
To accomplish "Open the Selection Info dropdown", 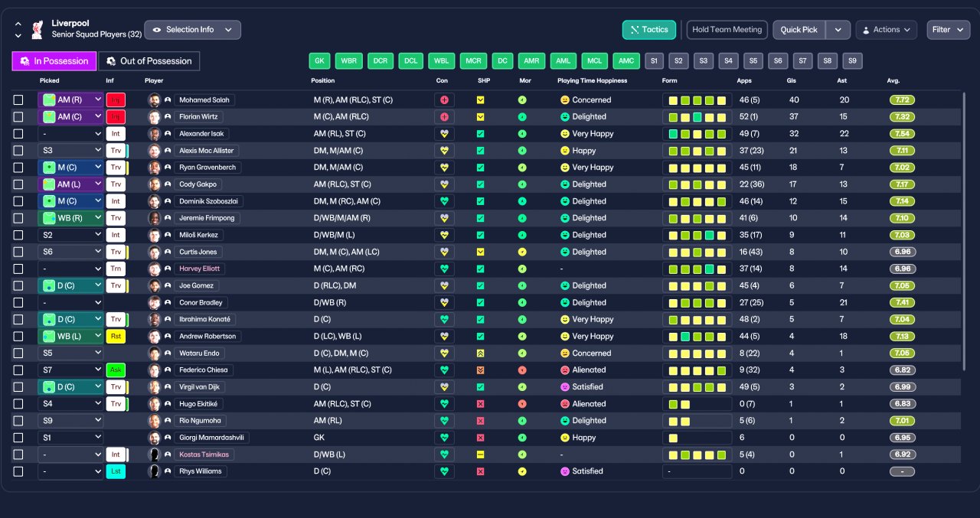I will tap(192, 30).
